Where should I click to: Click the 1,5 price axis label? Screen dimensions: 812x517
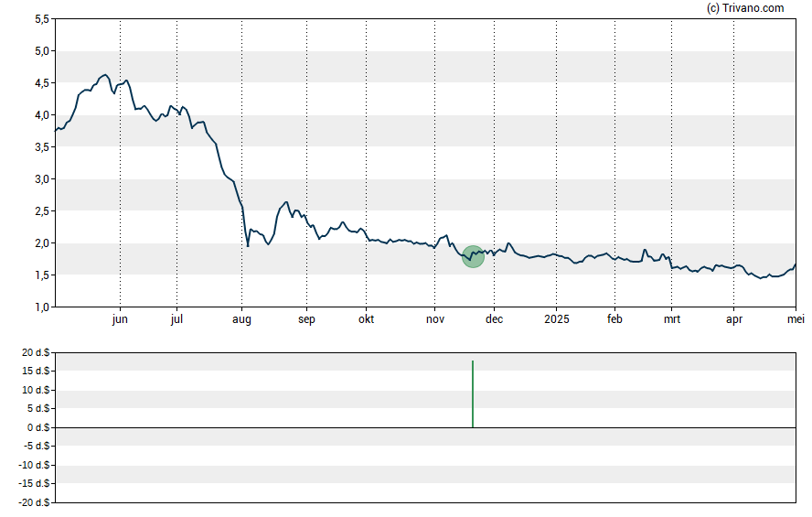point(42,275)
